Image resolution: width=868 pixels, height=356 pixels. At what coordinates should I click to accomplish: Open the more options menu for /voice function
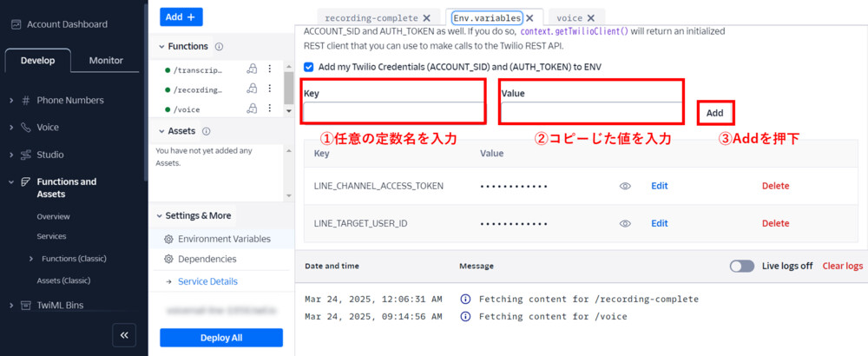click(270, 109)
